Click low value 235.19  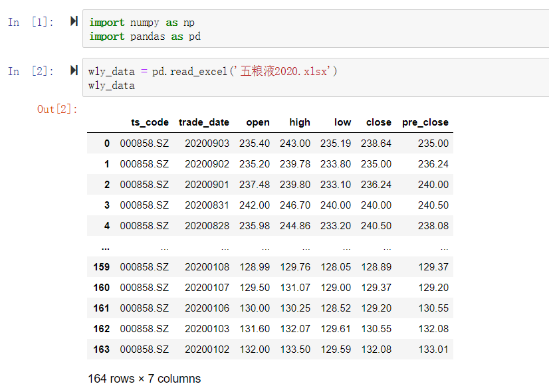[336, 144]
